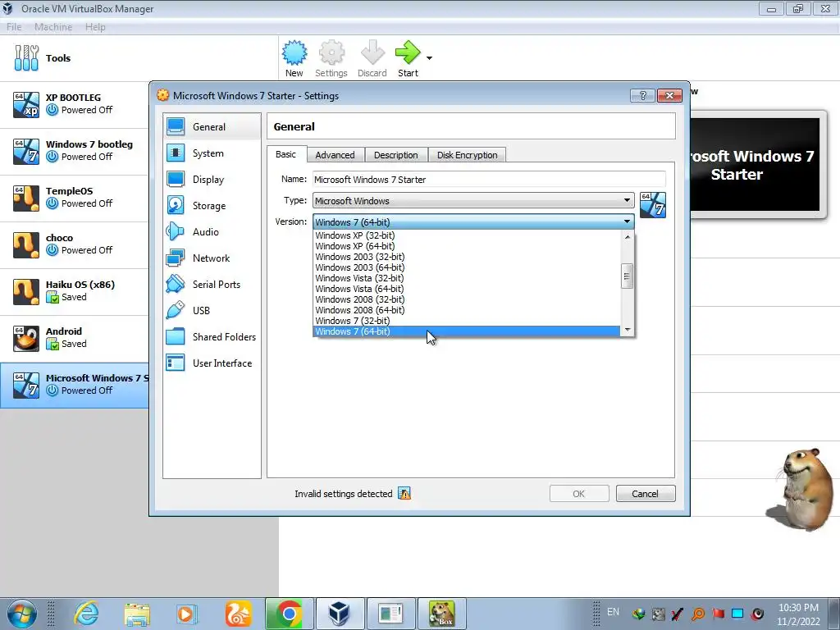Select the Android virtual machine

coord(75,338)
